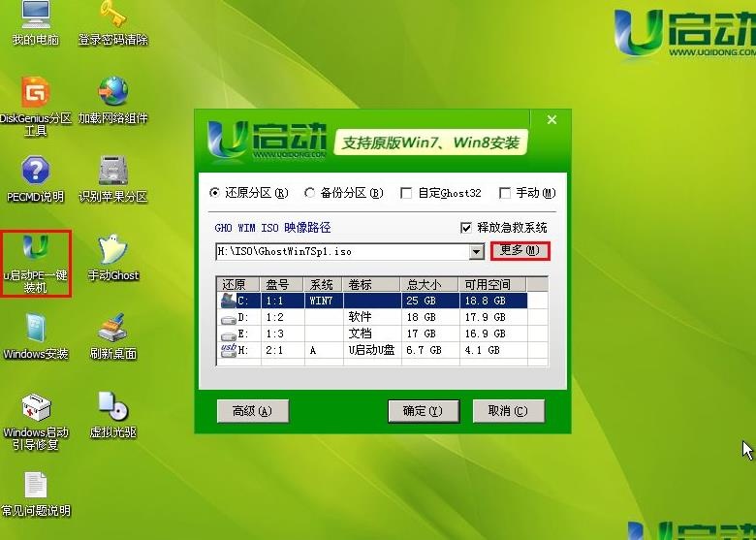Click the 1:3 disk number cell

pyautogui.click(x=283, y=334)
